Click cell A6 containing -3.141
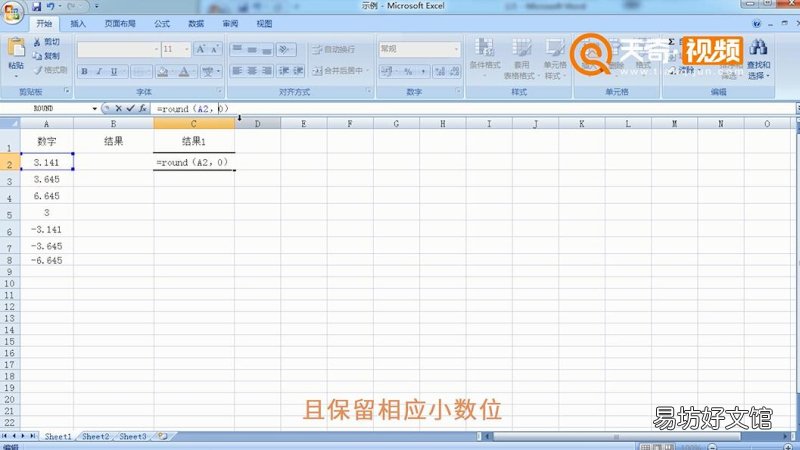 46,230
